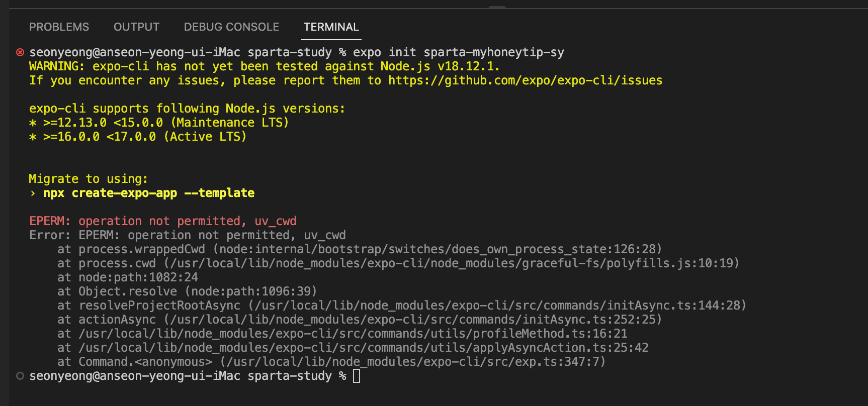Click the red 'EPERM: operation not permitted' line

[163, 221]
